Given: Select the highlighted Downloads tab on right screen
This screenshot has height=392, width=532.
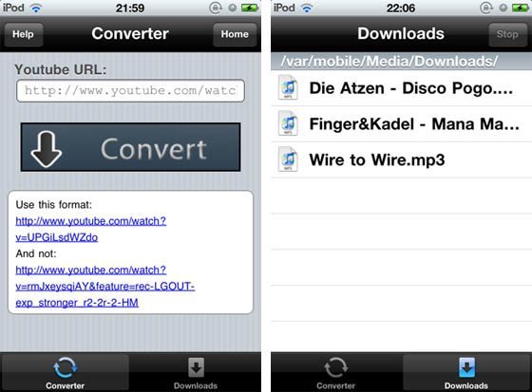Looking at the screenshot, I should [466, 373].
